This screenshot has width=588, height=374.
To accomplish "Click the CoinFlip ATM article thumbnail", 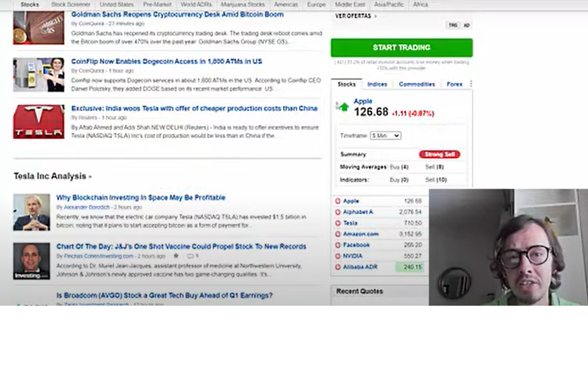I will [39, 75].
